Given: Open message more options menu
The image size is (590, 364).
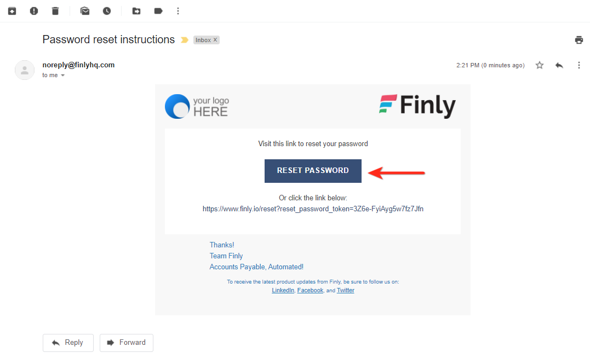Looking at the screenshot, I should [578, 65].
